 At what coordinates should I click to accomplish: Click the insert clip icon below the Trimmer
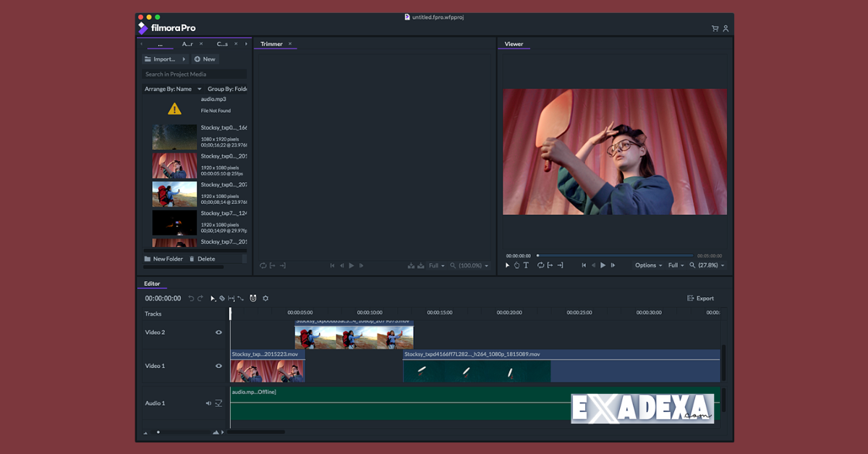click(x=412, y=265)
